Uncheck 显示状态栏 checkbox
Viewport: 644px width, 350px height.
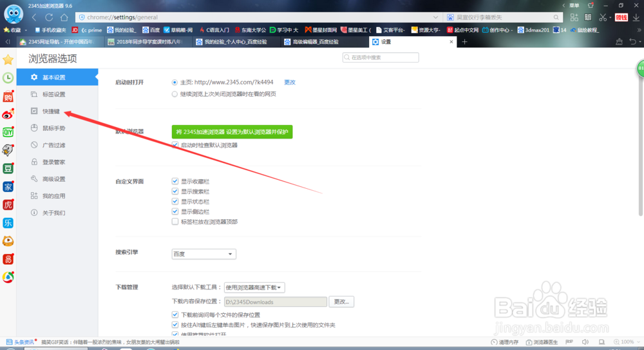click(x=175, y=201)
